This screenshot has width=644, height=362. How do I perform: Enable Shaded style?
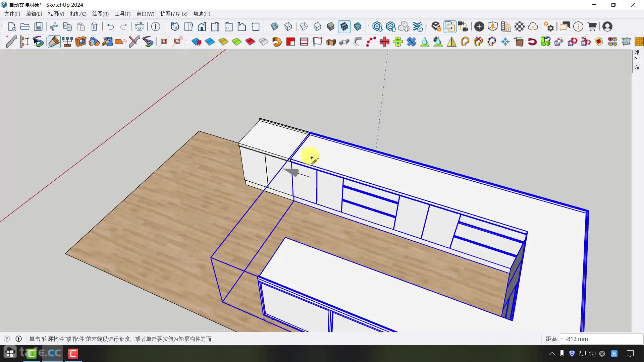pyautogui.click(x=331, y=26)
